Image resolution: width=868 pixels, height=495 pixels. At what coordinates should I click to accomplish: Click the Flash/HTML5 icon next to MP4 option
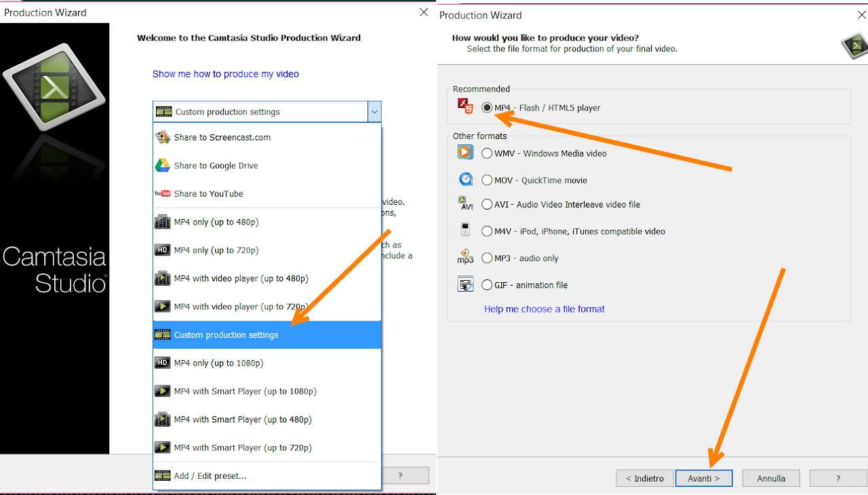(465, 106)
